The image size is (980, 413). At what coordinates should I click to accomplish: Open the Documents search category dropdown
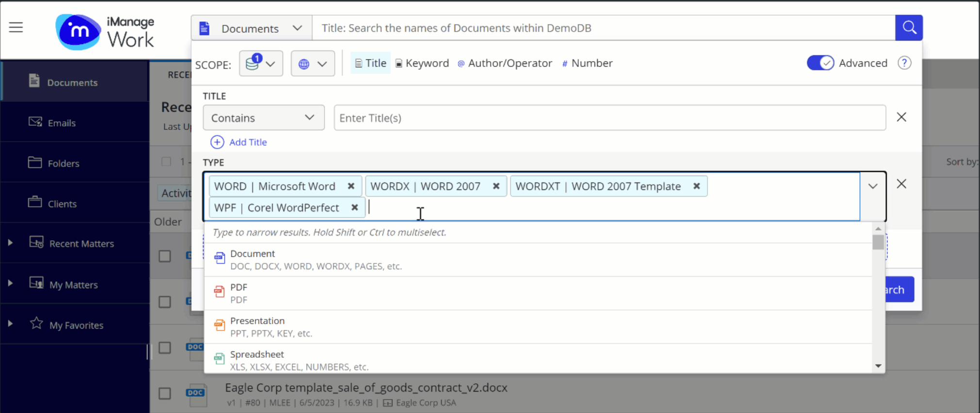click(251, 28)
